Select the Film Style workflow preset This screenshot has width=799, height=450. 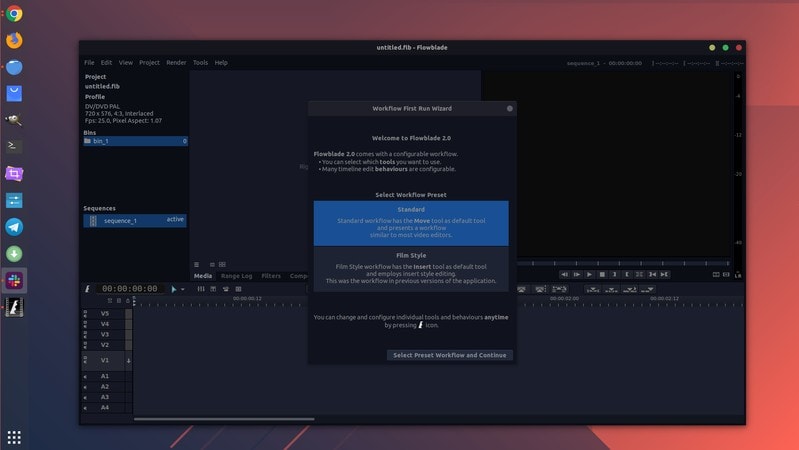(411, 269)
